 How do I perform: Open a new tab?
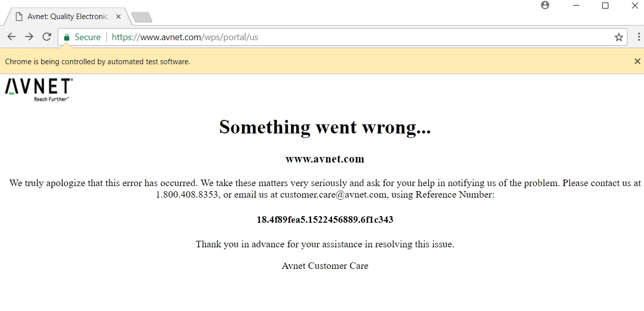click(142, 18)
